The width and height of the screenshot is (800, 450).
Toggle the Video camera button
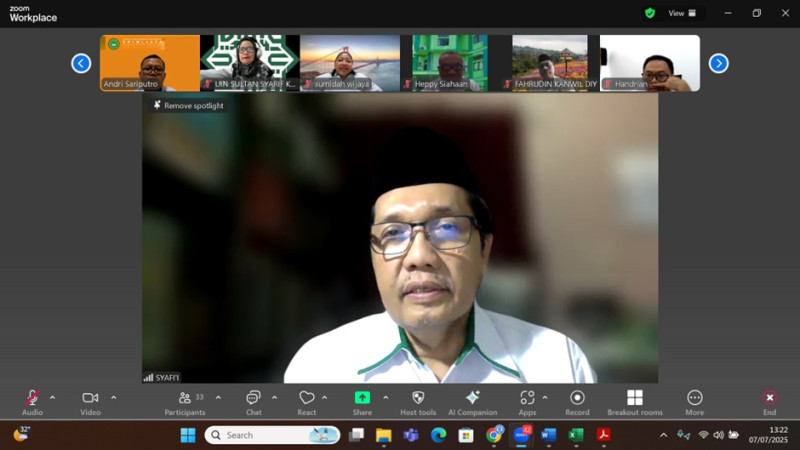tap(90, 403)
